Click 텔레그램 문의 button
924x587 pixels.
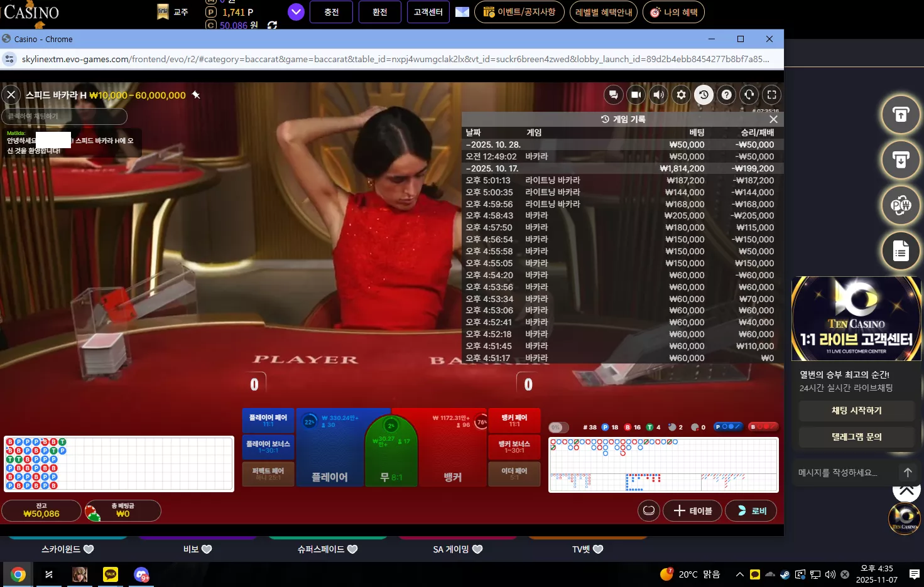point(857,437)
